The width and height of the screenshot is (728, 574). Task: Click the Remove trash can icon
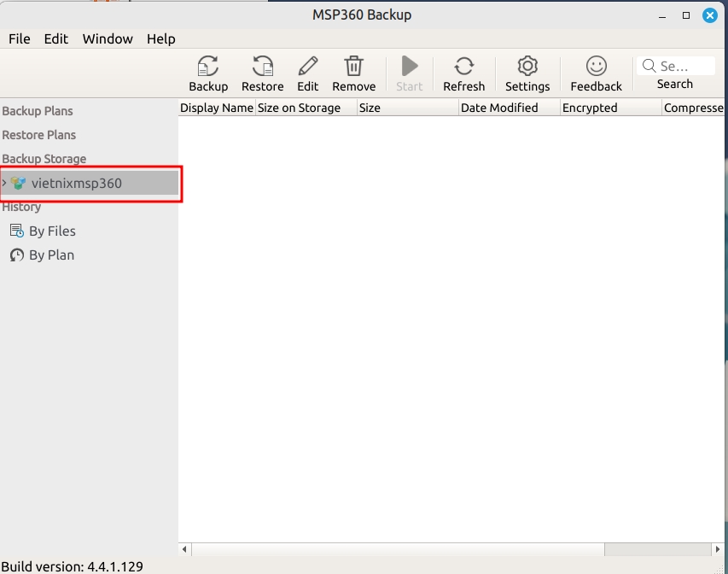[354, 66]
